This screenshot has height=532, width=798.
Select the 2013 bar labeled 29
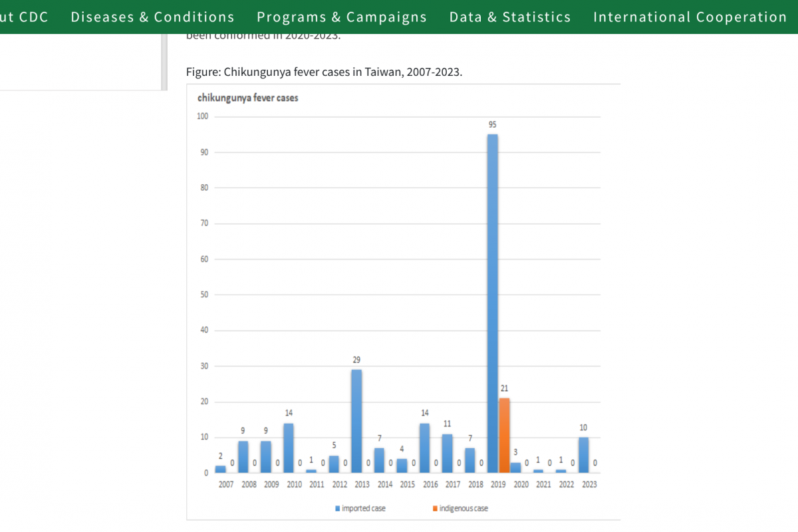356,421
